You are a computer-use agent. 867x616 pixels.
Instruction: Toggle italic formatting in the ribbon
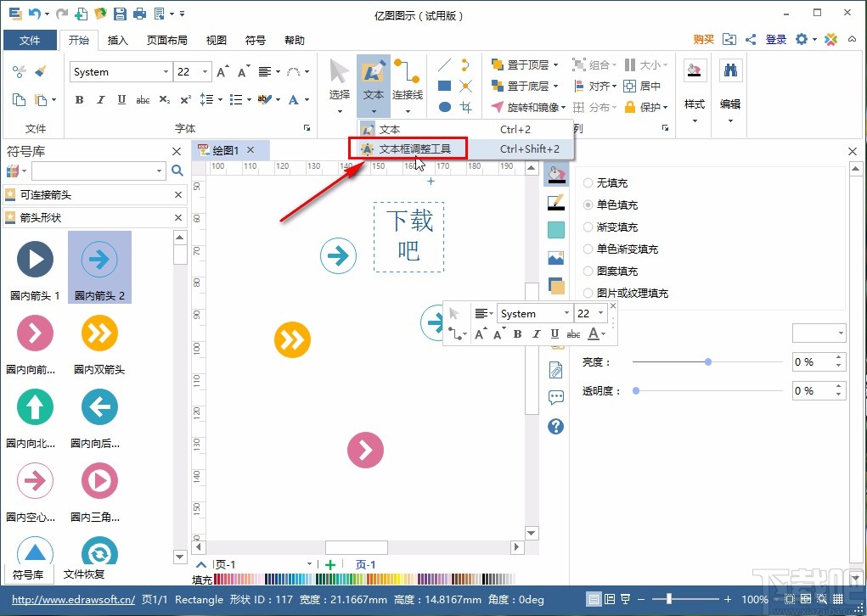[x=101, y=100]
